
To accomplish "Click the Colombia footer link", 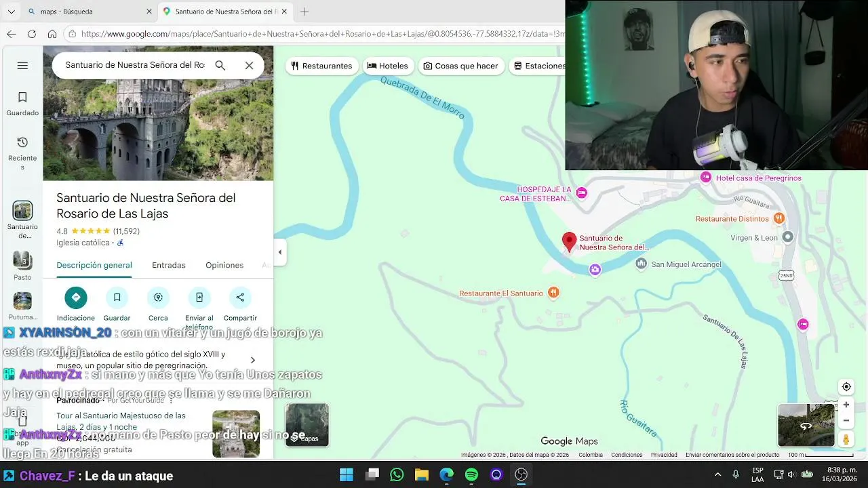I will tap(591, 455).
